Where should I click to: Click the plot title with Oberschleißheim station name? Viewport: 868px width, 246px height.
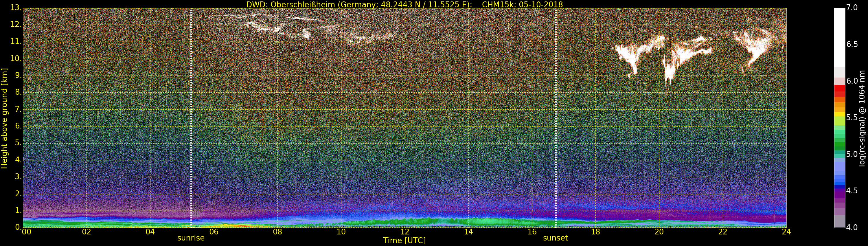[x=404, y=4]
